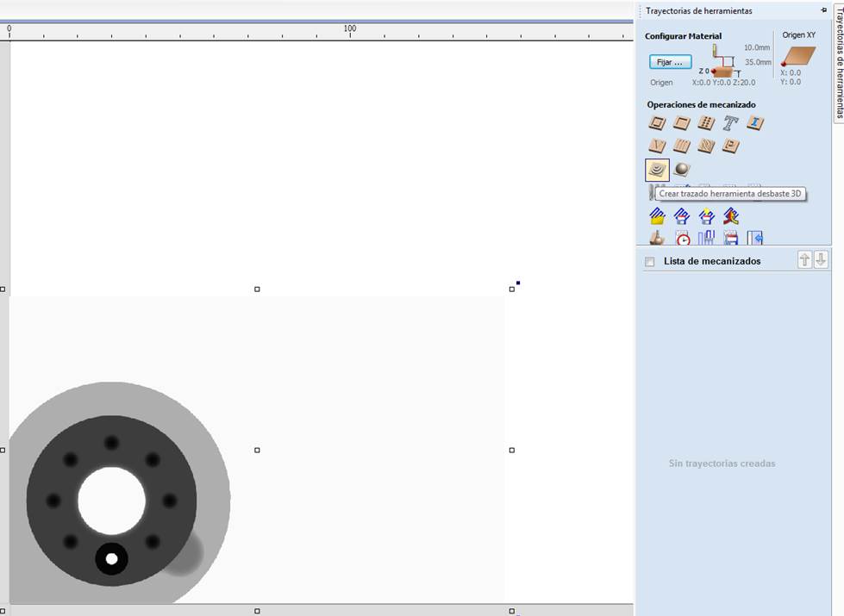Viewport: 844px width, 616px height.
Task: Select the Inlay toolpath icon
Action: click(755, 123)
